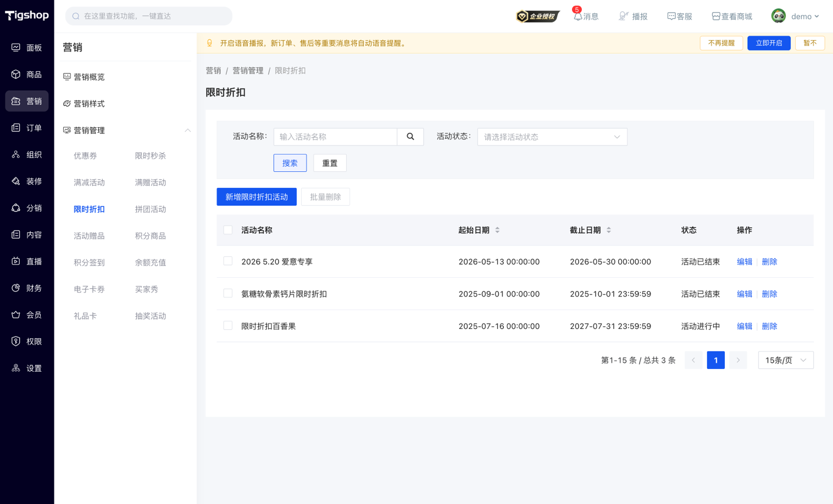Viewport: 833px width, 504px height.
Task: Click 营销管理 in the breadcrumb
Action: tap(248, 70)
